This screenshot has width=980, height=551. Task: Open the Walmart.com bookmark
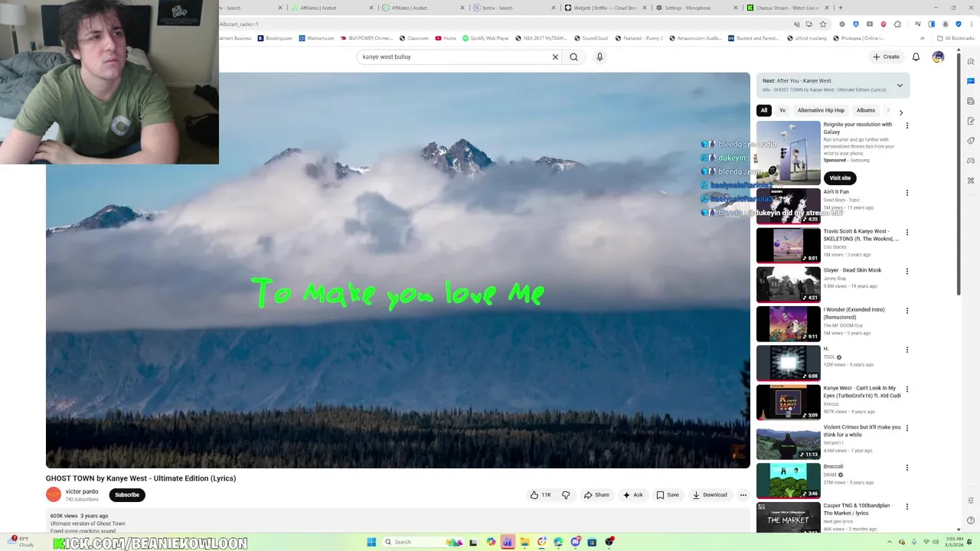coord(316,37)
